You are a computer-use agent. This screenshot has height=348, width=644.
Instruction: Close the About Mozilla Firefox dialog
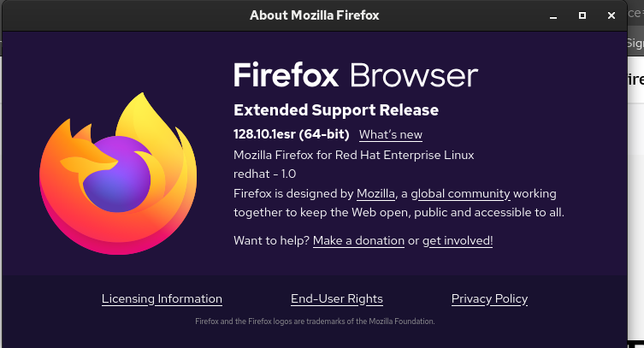click(612, 15)
